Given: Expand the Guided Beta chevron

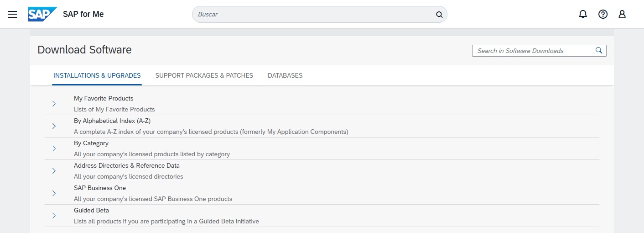Looking at the screenshot, I should 54,216.
